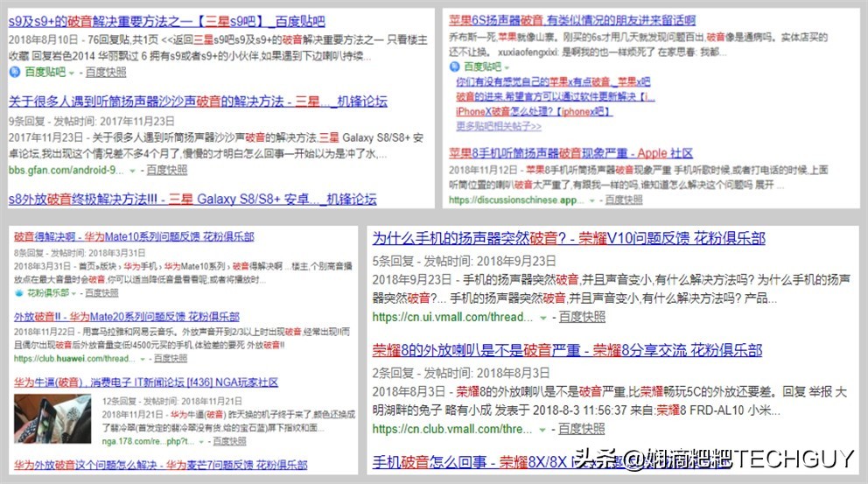
Task: Open the dropdown arrow next to 花粉俱乐部 source label
Action: point(73,293)
